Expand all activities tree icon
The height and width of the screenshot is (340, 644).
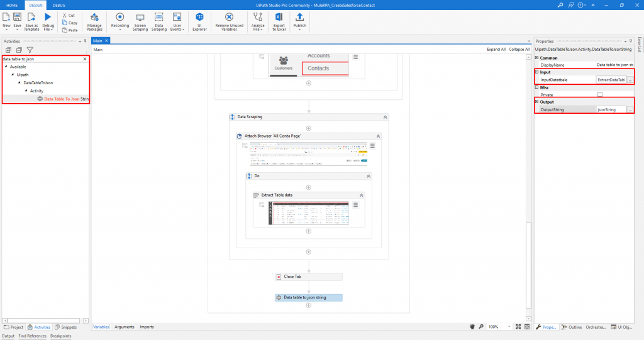(8, 50)
